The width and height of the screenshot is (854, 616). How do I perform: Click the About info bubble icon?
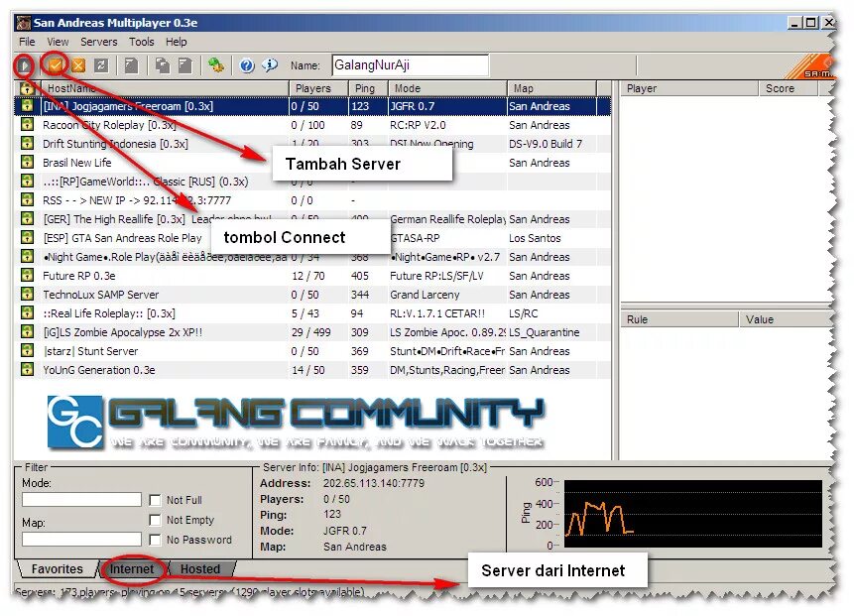pyautogui.click(x=270, y=65)
